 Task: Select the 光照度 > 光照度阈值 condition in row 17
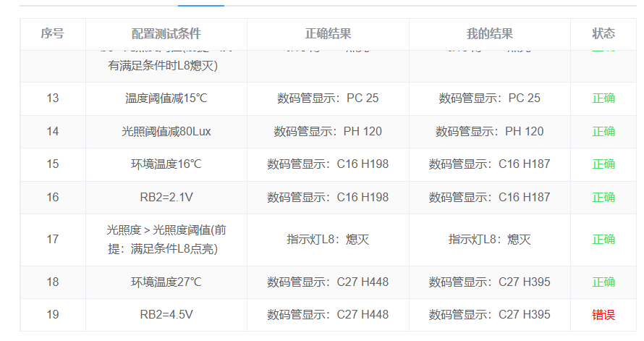pyautogui.click(x=166, y=239)
